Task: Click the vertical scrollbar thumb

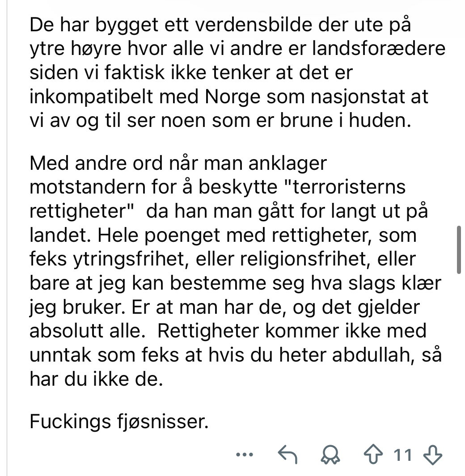Action: coord(459,250)
